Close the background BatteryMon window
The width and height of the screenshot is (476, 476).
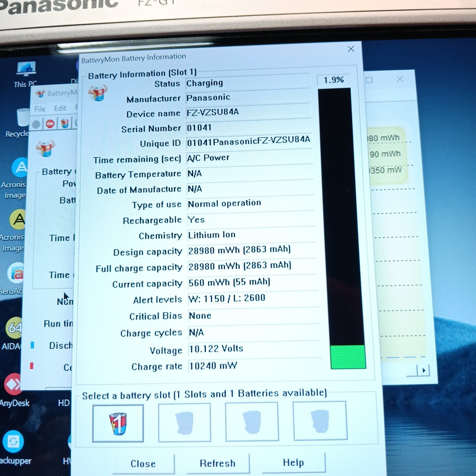[x=400, y=79]
